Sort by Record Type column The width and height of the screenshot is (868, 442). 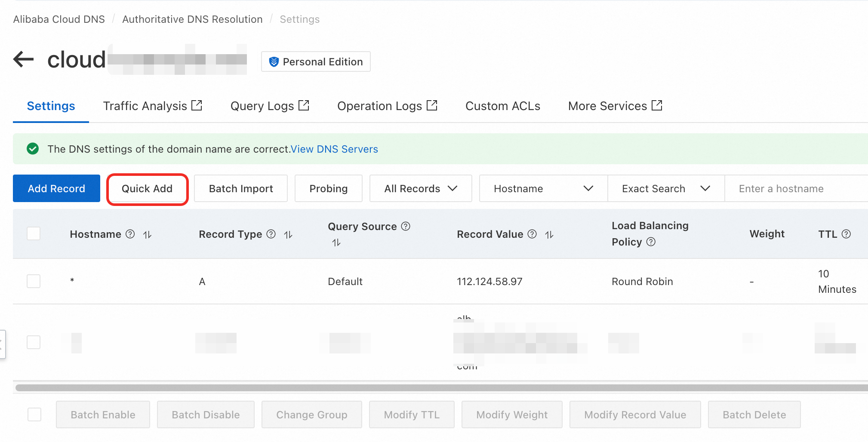288,235
